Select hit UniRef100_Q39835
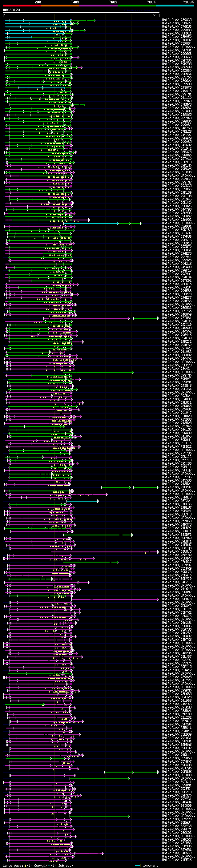 click(177, 20)
